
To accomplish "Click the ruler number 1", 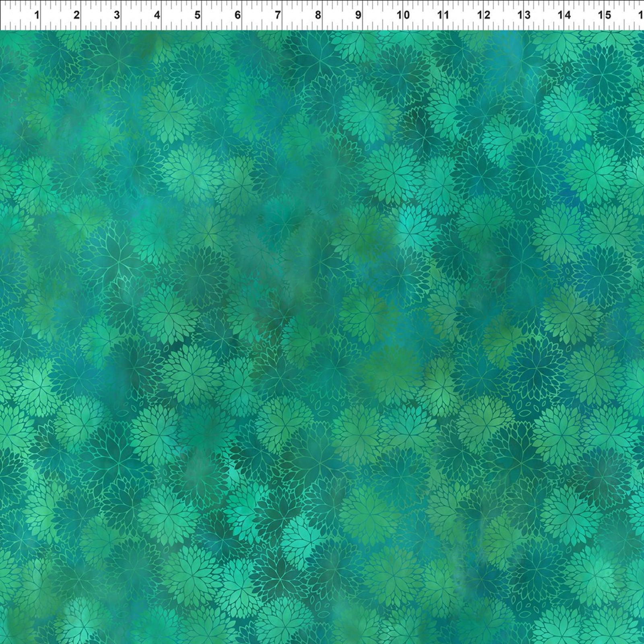I will tap(37, 15).
